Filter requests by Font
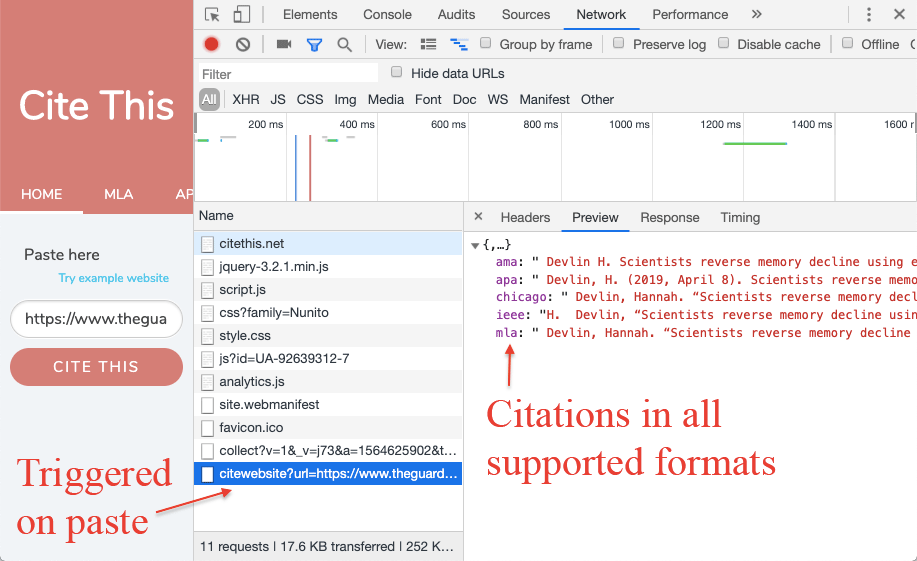 (428, 99)
